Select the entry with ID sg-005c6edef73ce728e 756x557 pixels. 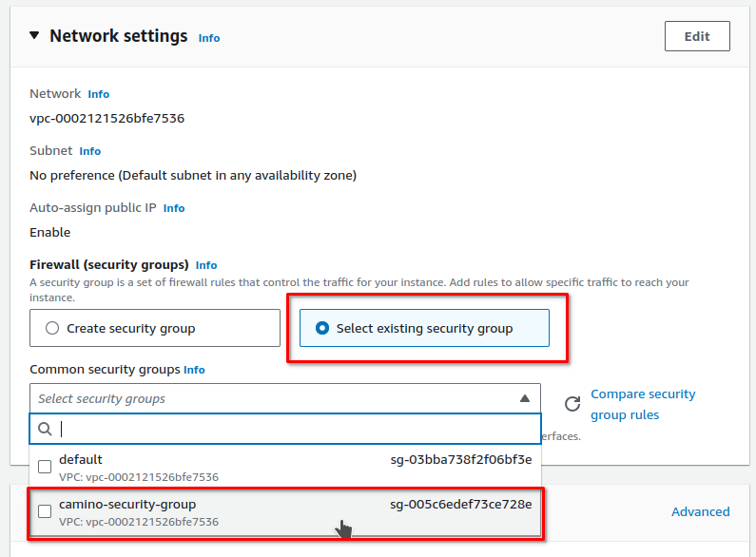[460, 504]
